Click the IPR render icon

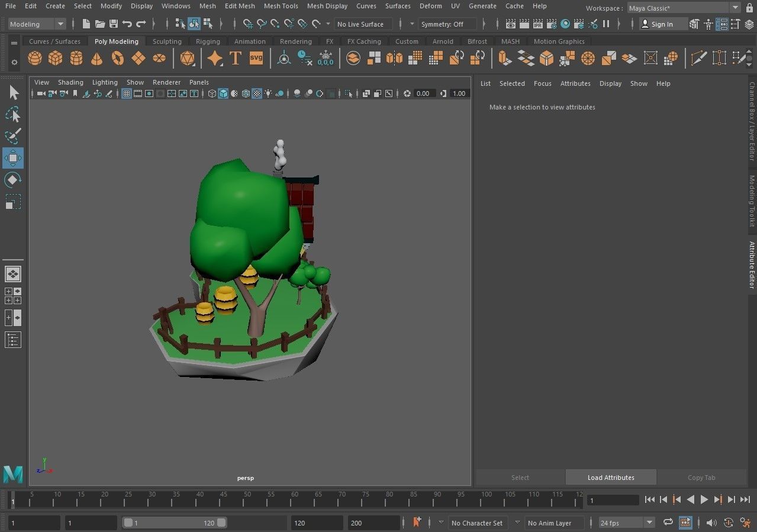[x=538, y=24]
